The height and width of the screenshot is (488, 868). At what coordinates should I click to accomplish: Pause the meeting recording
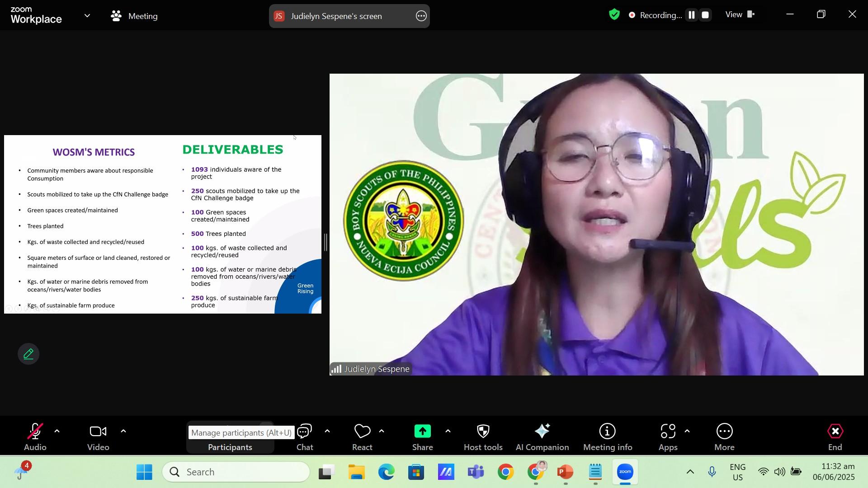(691, 15)
